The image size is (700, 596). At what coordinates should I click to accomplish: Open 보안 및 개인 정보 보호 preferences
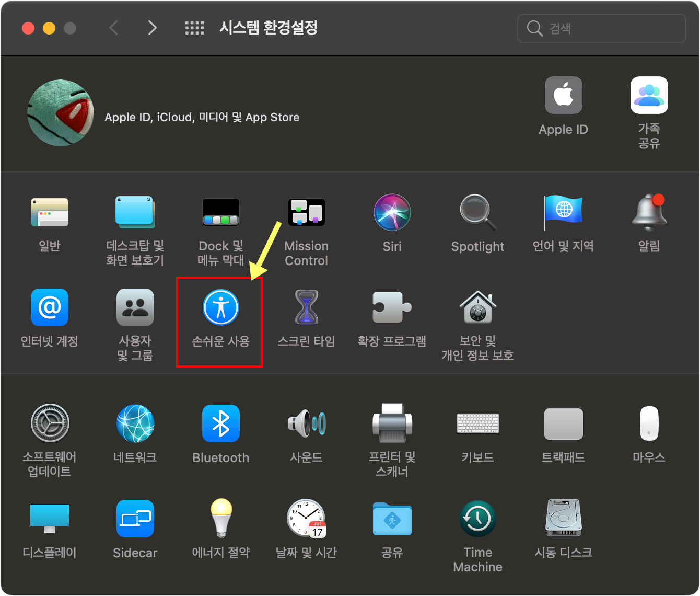point(478,307)
